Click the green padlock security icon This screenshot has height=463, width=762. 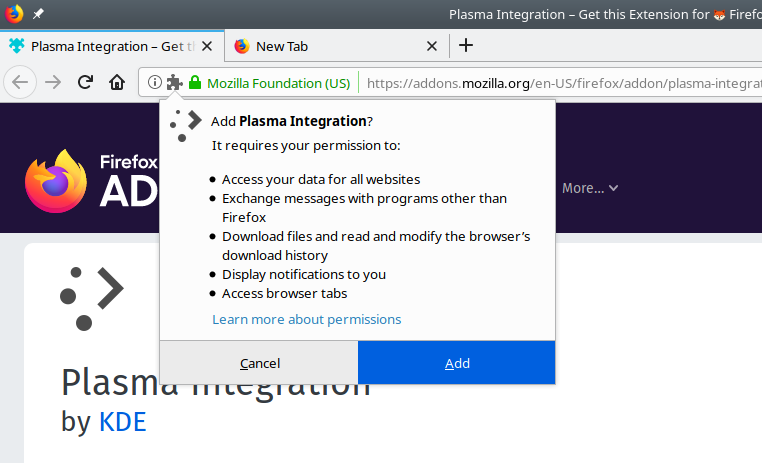(x=195, y=82)
